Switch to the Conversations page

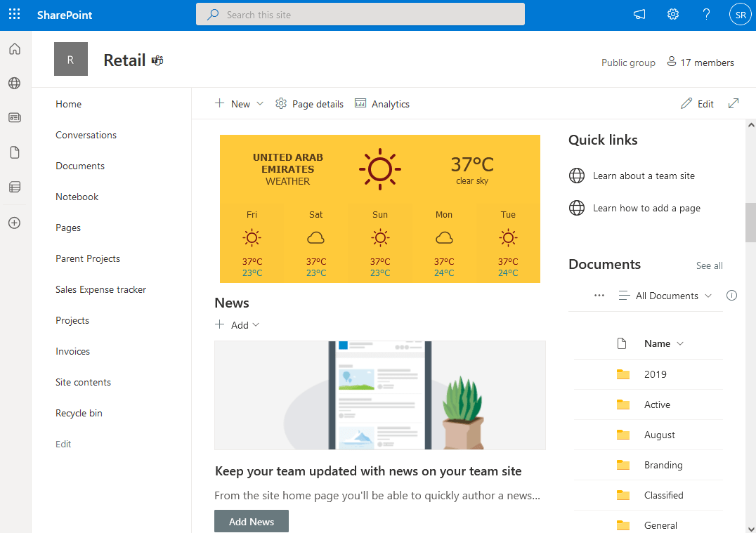[x=86, y=135]
